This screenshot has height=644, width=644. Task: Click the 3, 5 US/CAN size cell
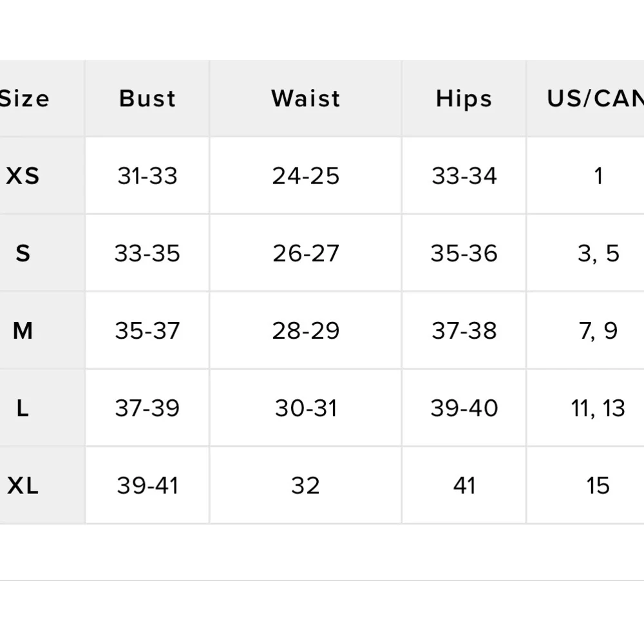[x=598, y=253]
